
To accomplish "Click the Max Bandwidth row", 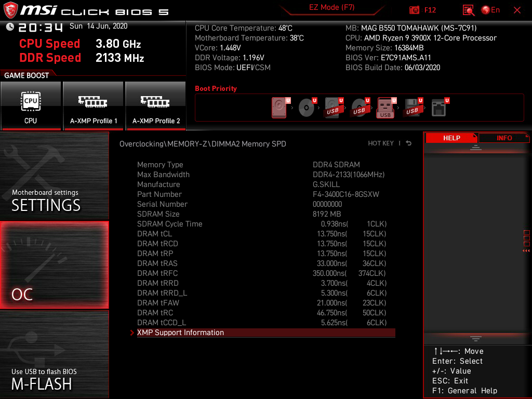I will (x=266, y=175).
